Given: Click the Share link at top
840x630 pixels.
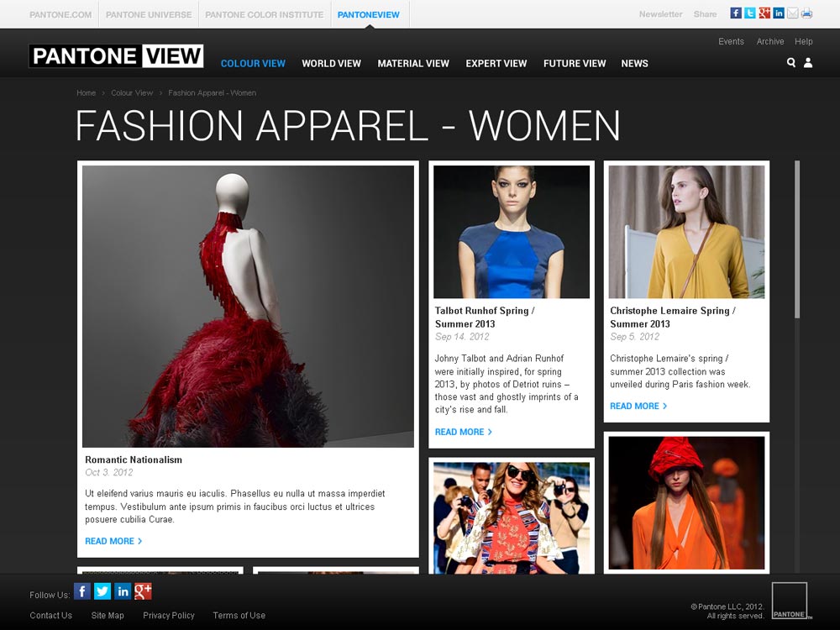Looking at the screenshot, I should point(705,14).
